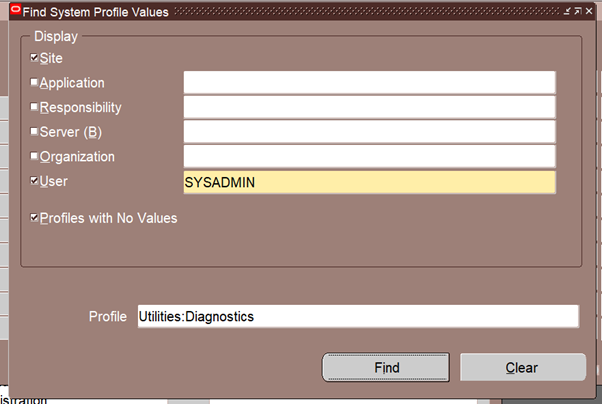Maximize the Find System Profile Values window
Viewport: 602px width, 404px height.
[x=579, y=12]
